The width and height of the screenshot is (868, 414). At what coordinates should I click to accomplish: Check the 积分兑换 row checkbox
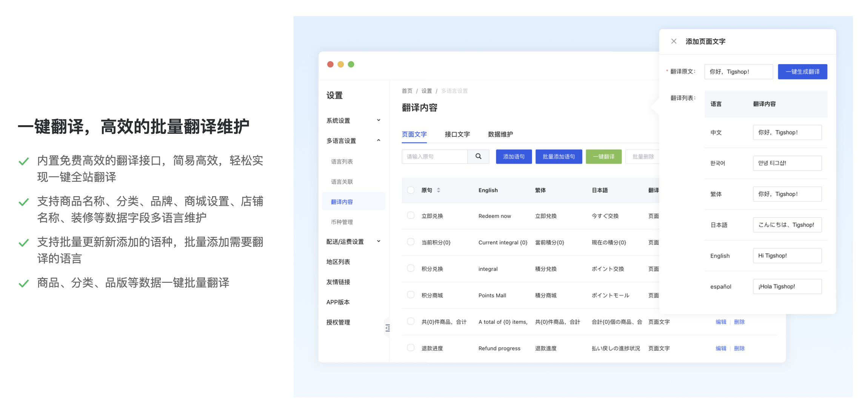(411, 268)
